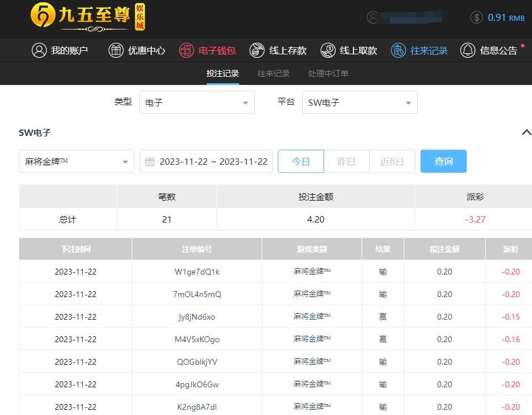Click the date range input field
The height and width of the screenshot is (415, 532).
tap(206, 161)
